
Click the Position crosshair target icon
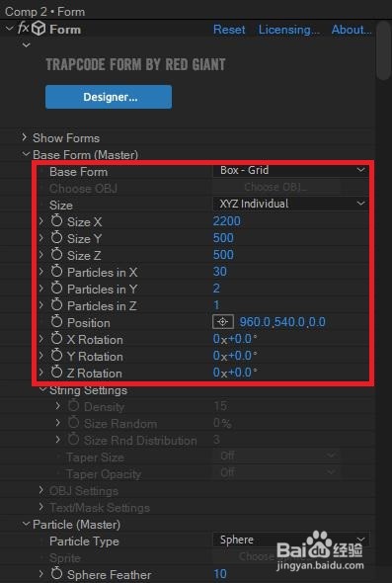[x=223, y=322]
